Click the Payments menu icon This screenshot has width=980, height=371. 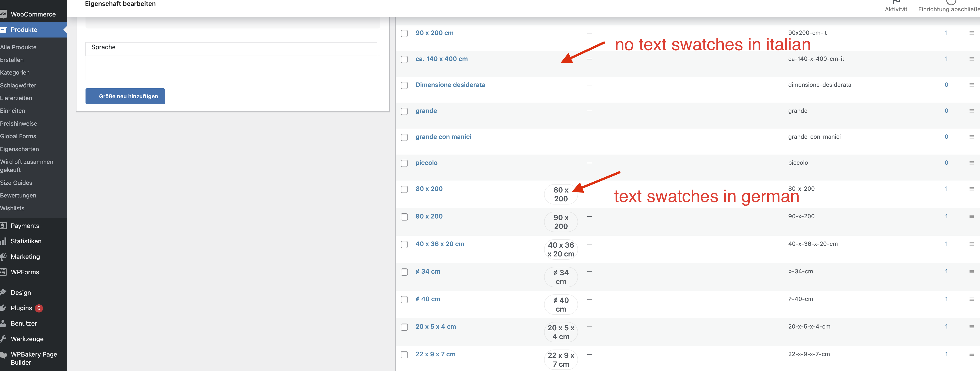tap(3, 226)
